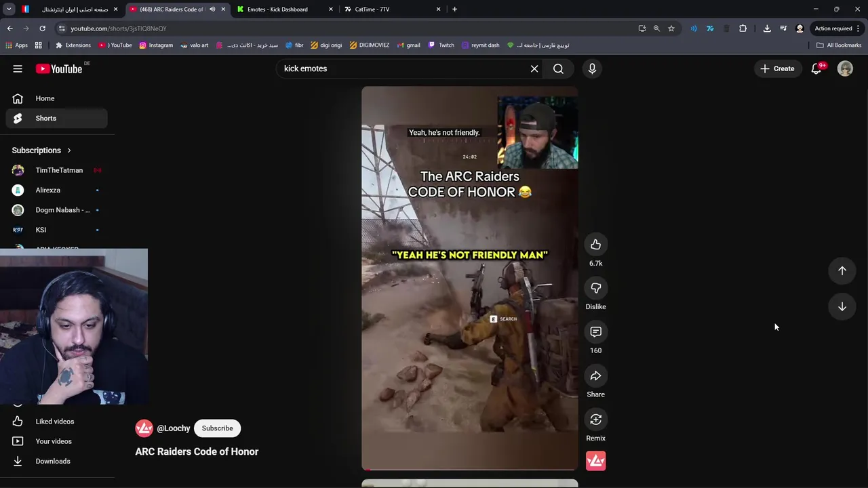Screen dimensions: 868x488
Task: Open a new browser tab
Action: (x=454, y=9)
